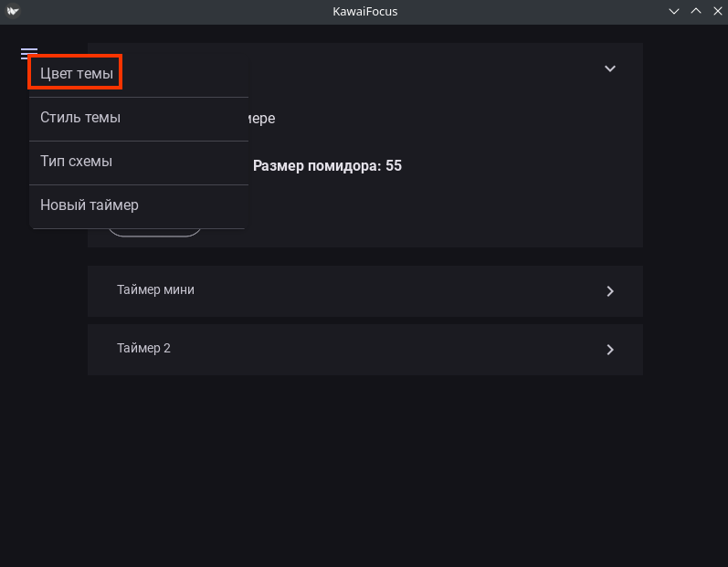The image size is (728, 567).
Task: Click the partially hidden text beside "Стиль темы"
Action: click(x=262, y=119)
